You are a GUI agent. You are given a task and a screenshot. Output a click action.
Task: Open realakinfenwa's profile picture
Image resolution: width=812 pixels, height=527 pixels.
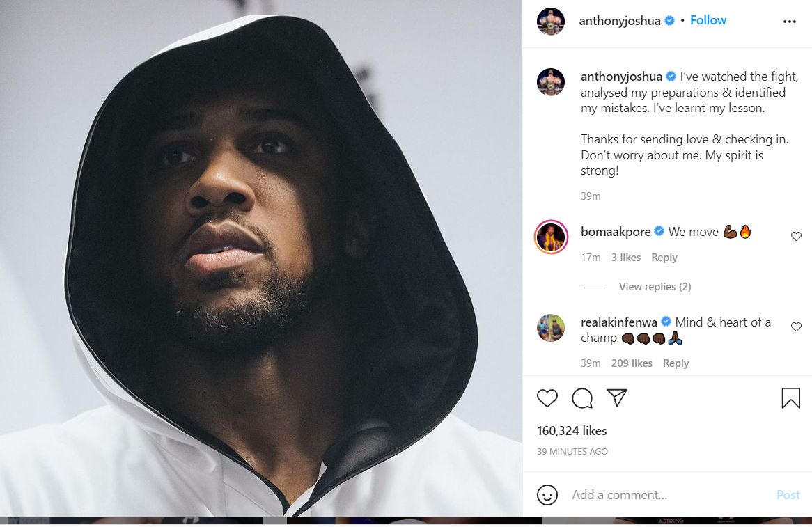click(x=550, y=328)
